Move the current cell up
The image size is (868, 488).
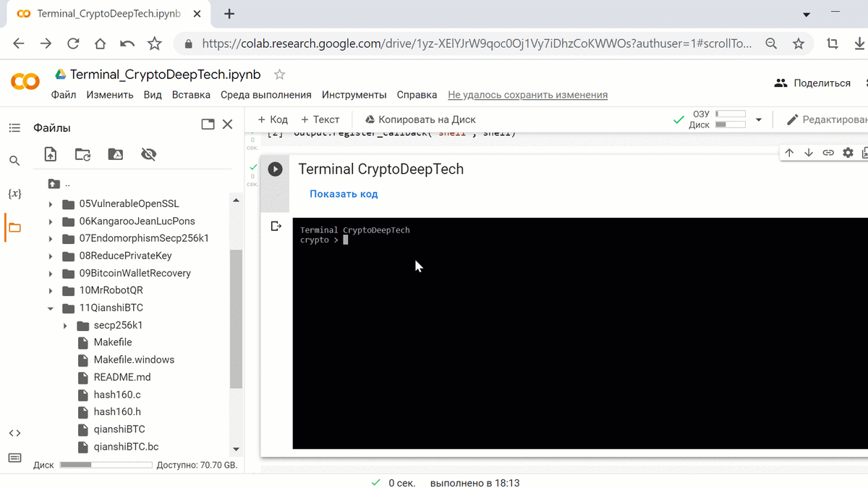pos(789,152)
